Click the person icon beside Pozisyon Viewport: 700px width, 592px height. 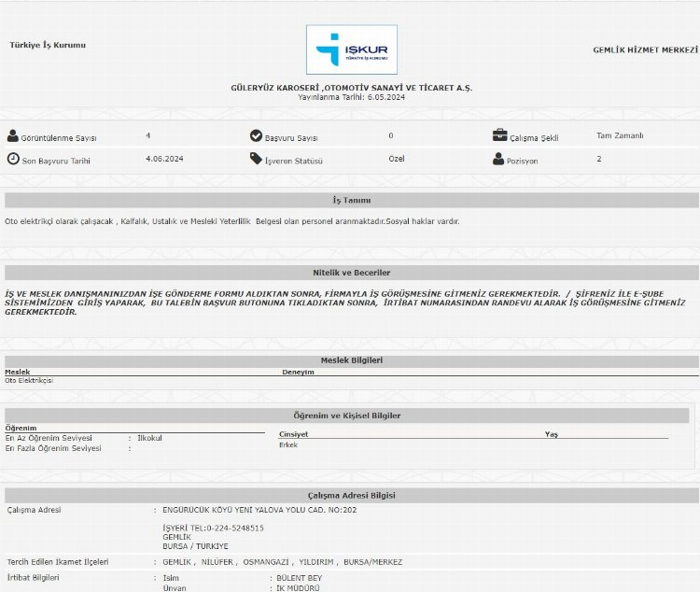coord(498,159)
